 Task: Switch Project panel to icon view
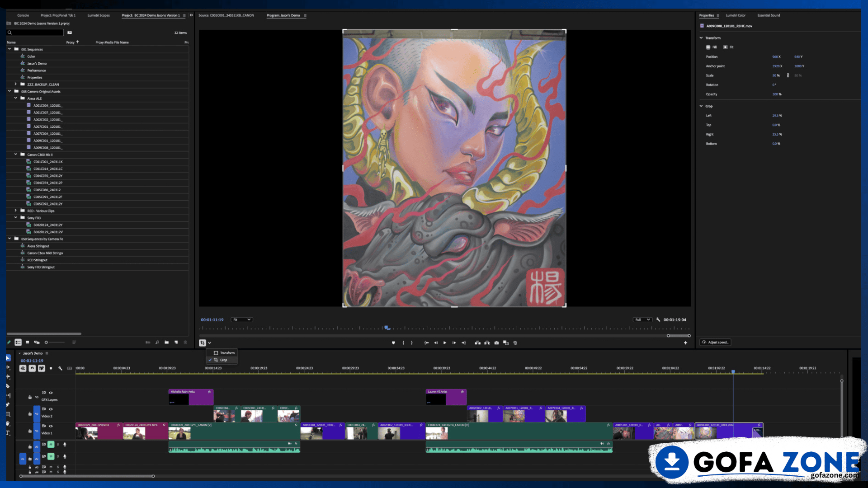[28, 343]
